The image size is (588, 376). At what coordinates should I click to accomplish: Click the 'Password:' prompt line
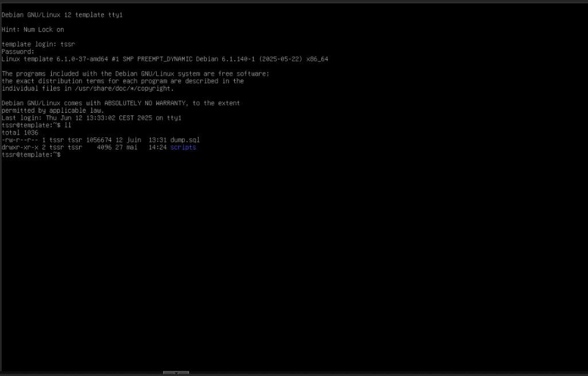coord(18,51)
